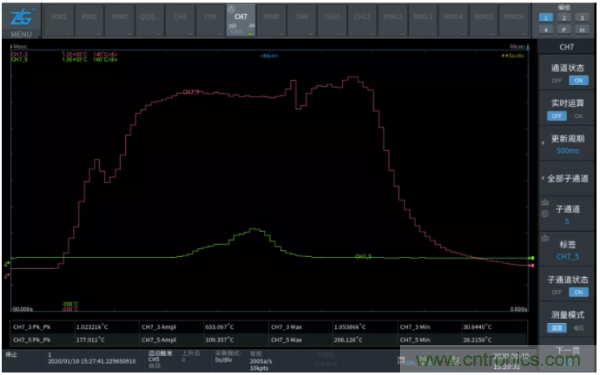
Task: Click the clock icon on CH7 tab
Action: tap(231, 10)
